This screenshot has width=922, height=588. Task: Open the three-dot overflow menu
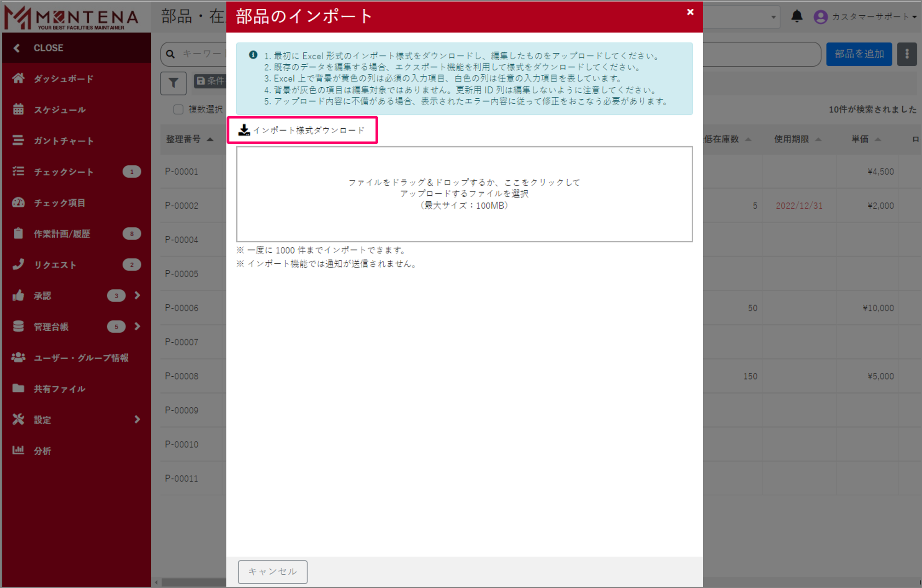coord(907,54)
